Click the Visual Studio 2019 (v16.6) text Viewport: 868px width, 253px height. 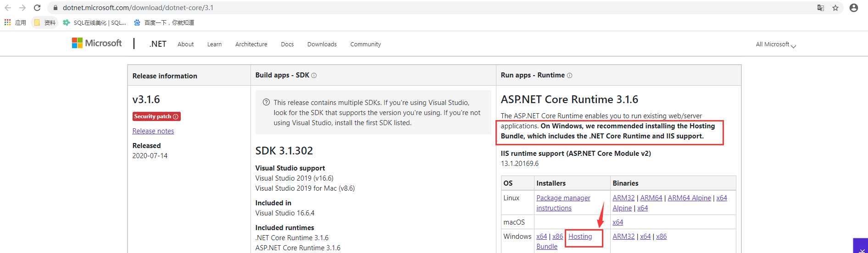(x=295, y=178)
